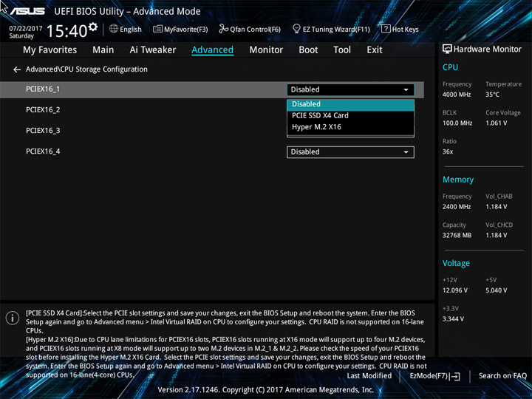
Task: Click Last Modified button
Action: pyautogui.click(x=369, y=376)
